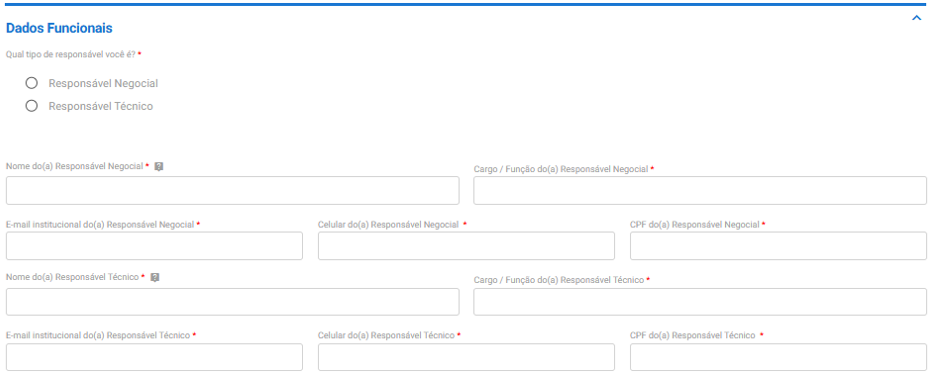
Task: Focus the CPF do(a) Responsável Técnico field
Action: (778, 357)
